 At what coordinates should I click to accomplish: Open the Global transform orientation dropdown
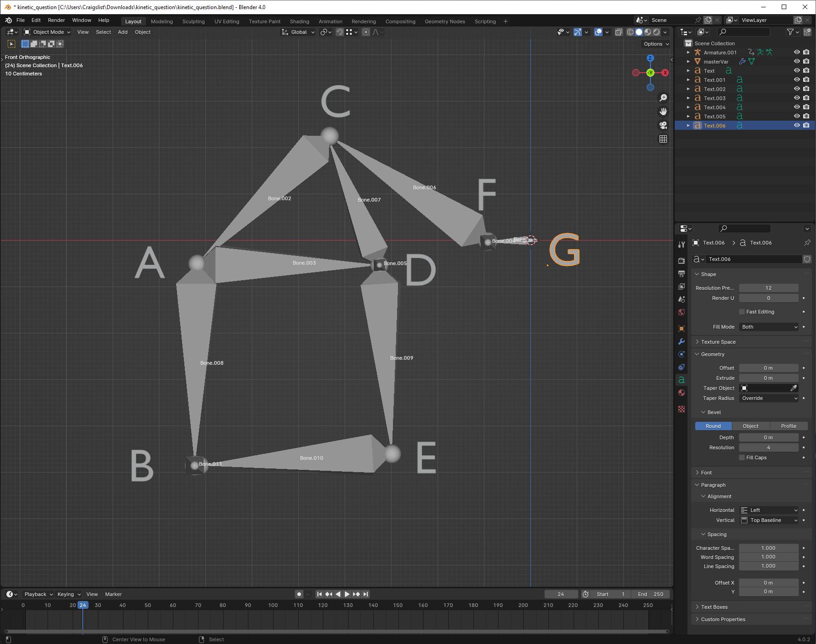[x=298, y=32]
